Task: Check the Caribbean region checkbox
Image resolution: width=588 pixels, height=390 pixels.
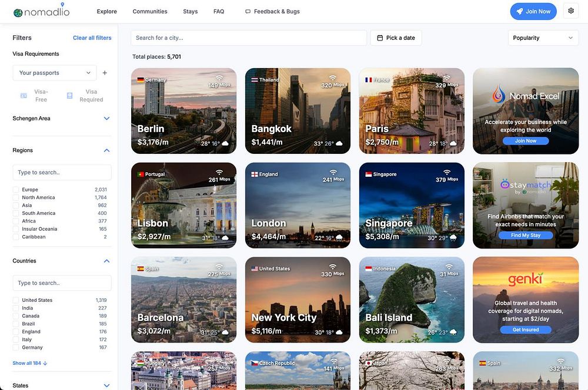Action: [x=16, y=237]
